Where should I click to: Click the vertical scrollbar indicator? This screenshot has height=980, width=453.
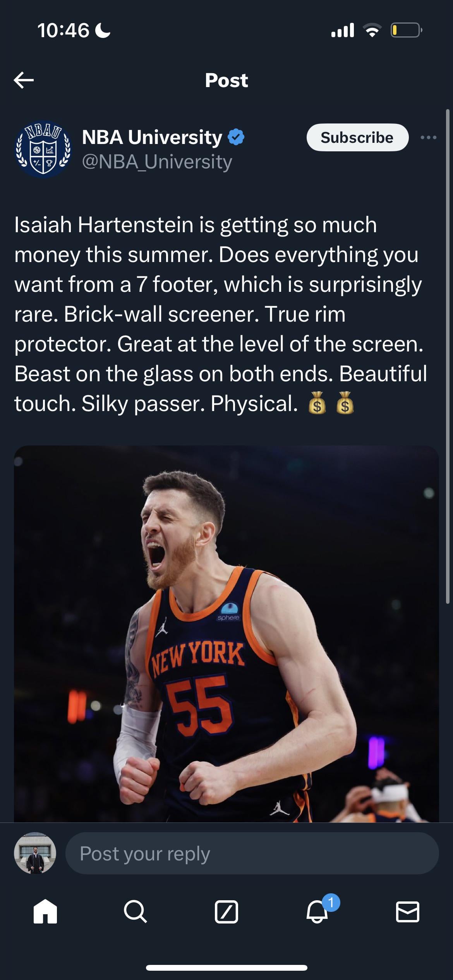[x=448, y=356]
